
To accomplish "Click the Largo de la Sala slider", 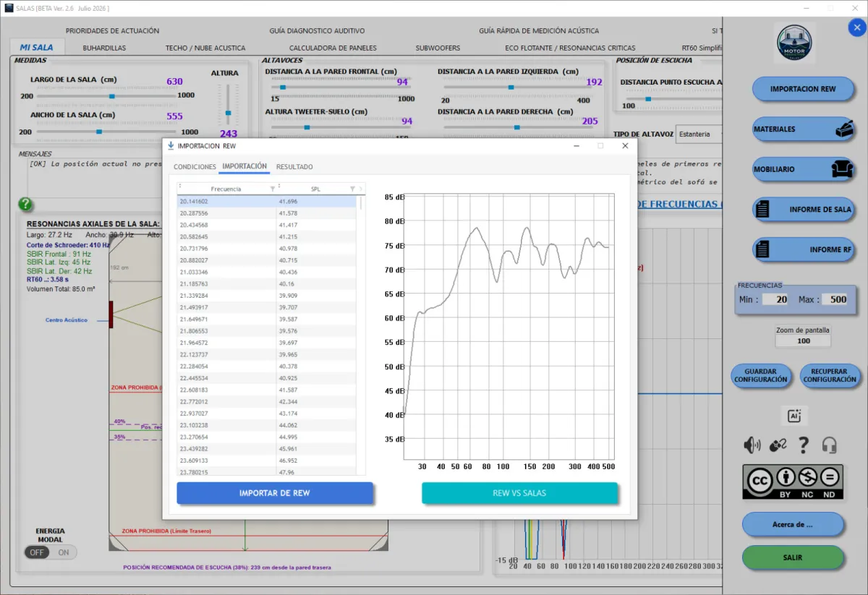I will 106,95.
